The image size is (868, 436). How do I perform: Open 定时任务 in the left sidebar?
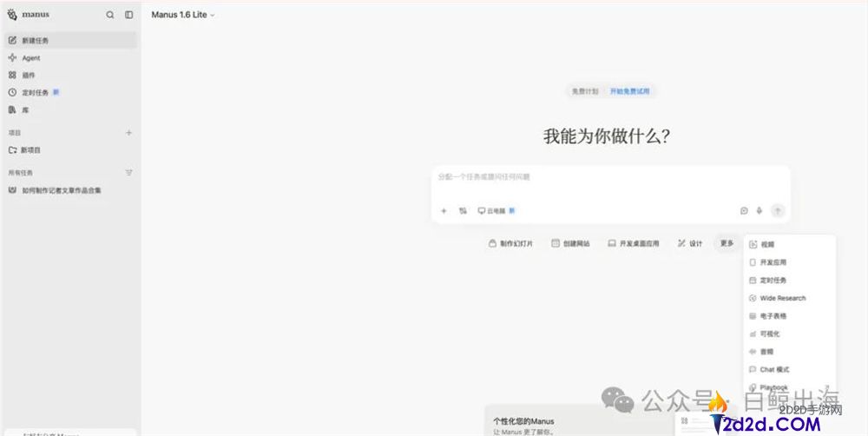click(x=69, y=93)
